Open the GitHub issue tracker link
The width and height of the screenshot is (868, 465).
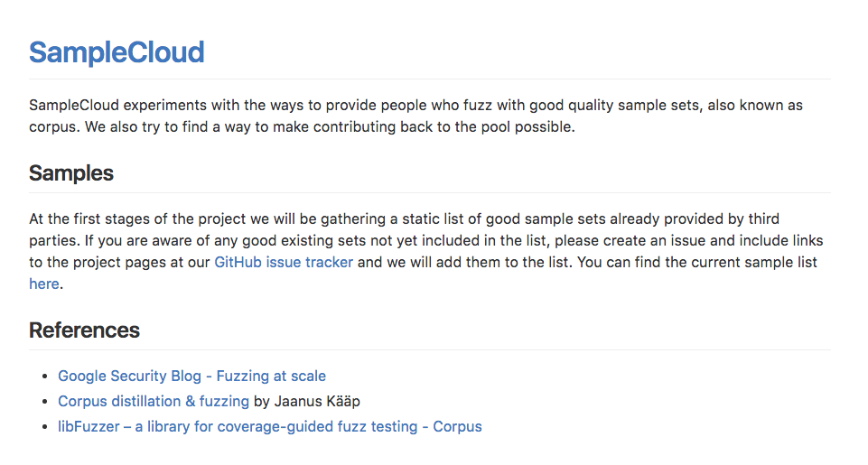284,262
